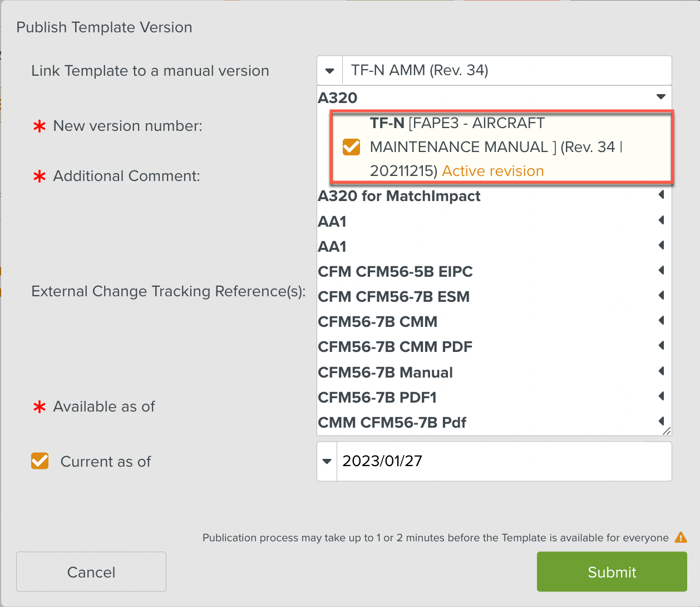Select the CFM56-7B CMM item
Screen dimensions: 700x607
coord(377,321)
